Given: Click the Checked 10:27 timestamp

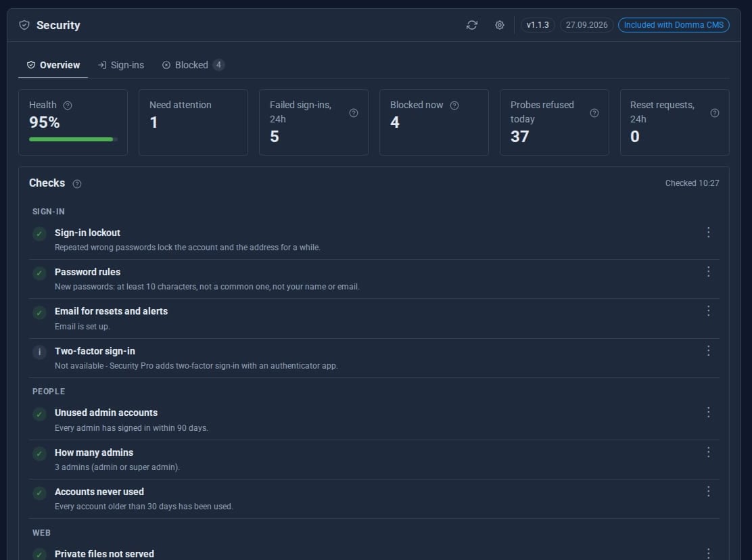Looking at the screenshot, I should tap(692, 183).
